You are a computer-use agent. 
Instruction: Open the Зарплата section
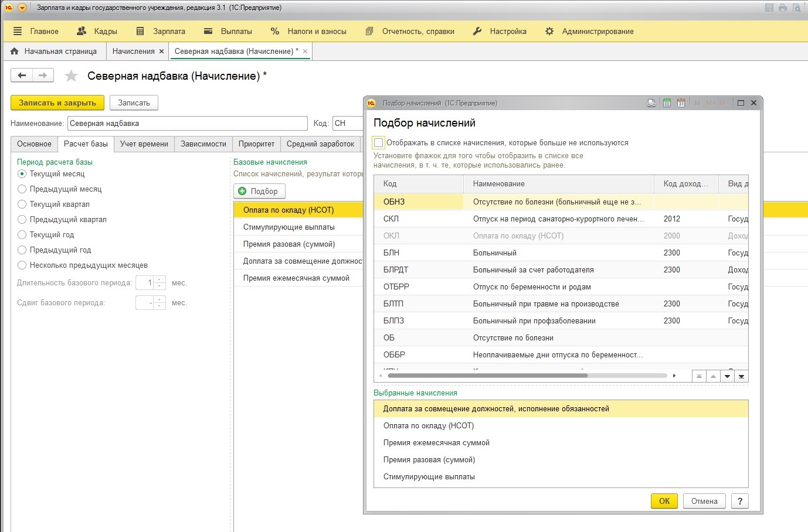[161, 32]
